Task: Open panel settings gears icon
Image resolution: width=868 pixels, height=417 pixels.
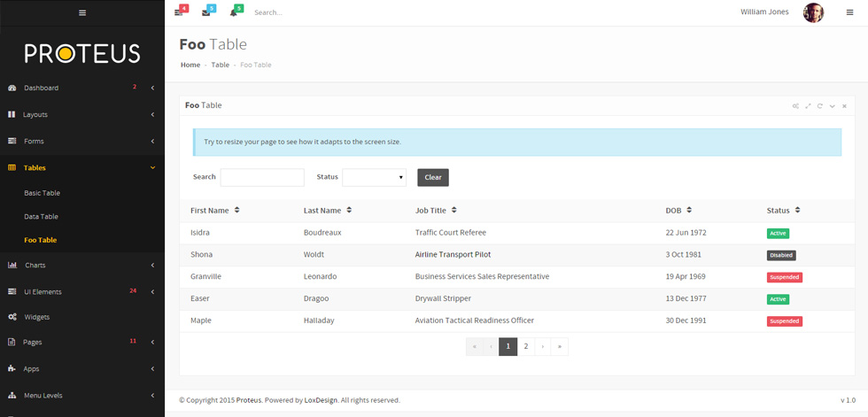Action: pyautogui.click(x=795, y=105)
